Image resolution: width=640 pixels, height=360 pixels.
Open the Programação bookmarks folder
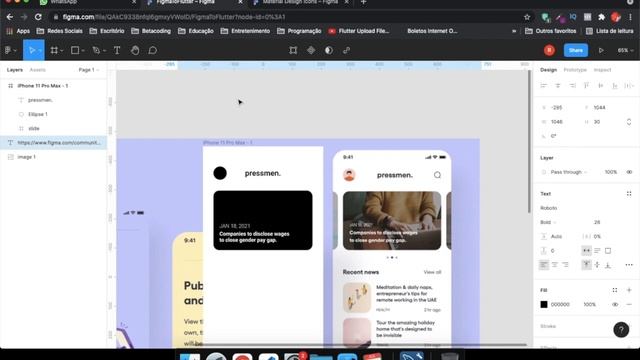tap(299, 31)
